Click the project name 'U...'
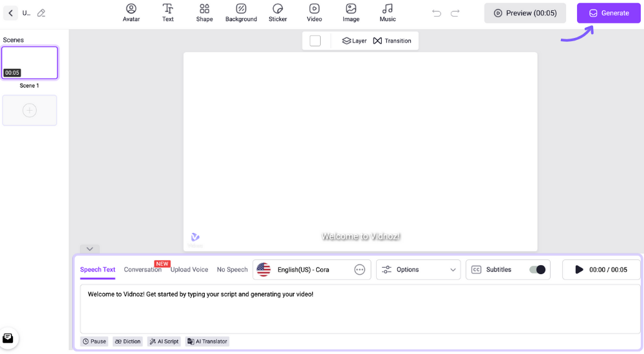Viewport: 644px width, 354px height. point(26,13)
